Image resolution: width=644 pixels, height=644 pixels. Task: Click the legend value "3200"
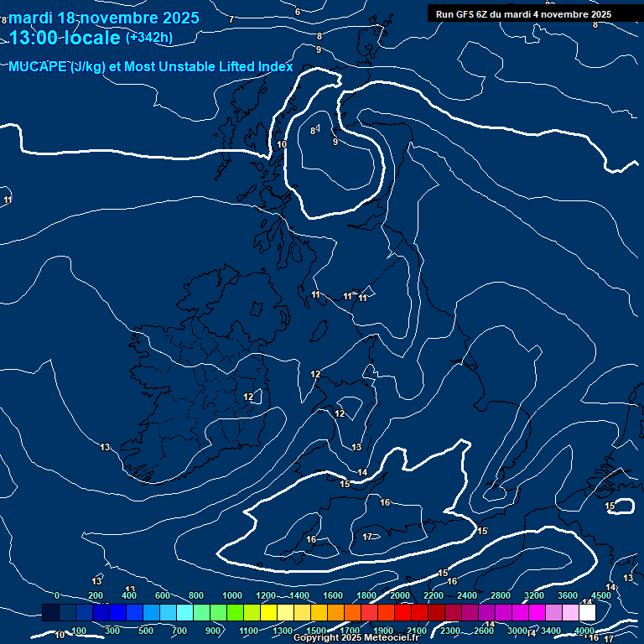click(x=534, y=595)
